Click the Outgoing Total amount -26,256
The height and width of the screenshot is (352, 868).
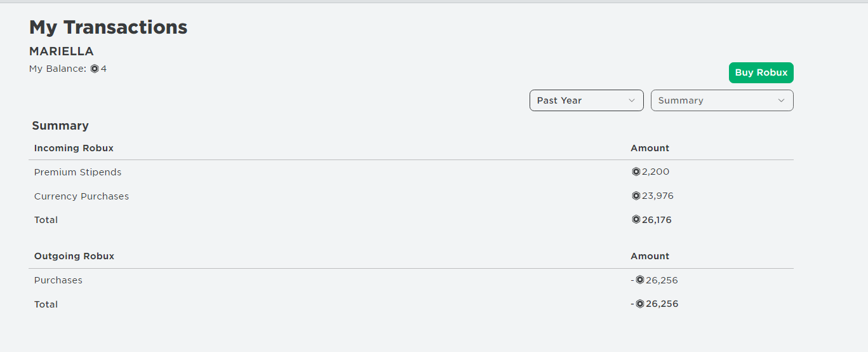654,304
